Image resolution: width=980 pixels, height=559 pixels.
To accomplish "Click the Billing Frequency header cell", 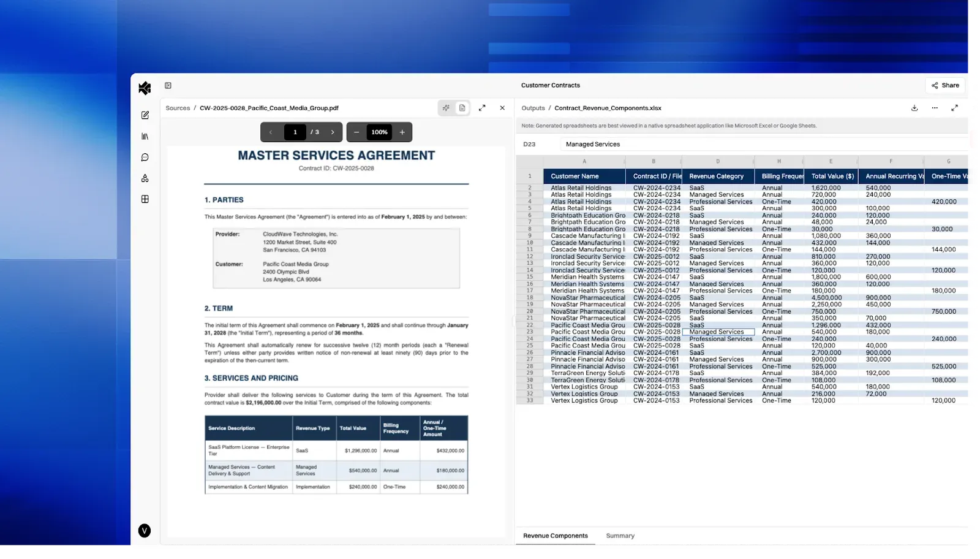I will [x=779, y=177].
